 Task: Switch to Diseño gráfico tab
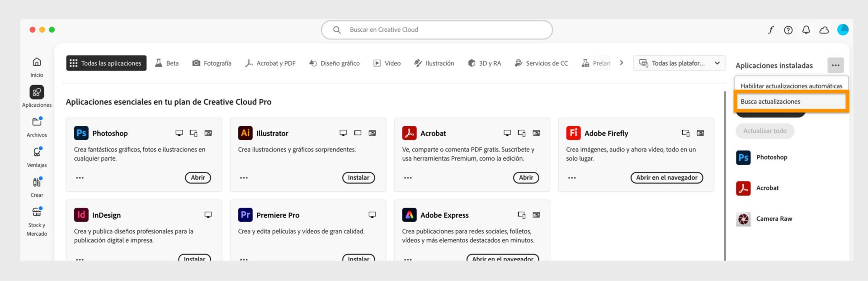(334, 63)
